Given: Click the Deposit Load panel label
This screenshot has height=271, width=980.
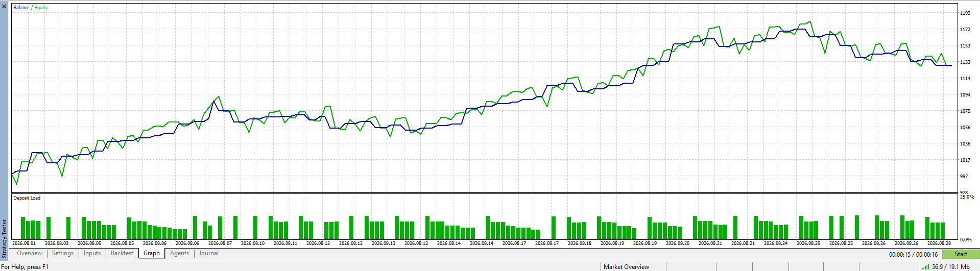Looking at the screenshot, I should click(27, 198).
